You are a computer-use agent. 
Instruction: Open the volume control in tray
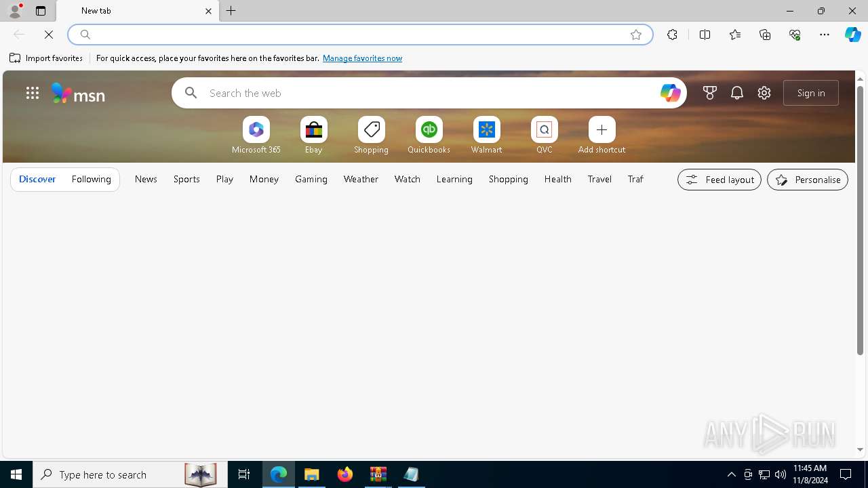781,474
